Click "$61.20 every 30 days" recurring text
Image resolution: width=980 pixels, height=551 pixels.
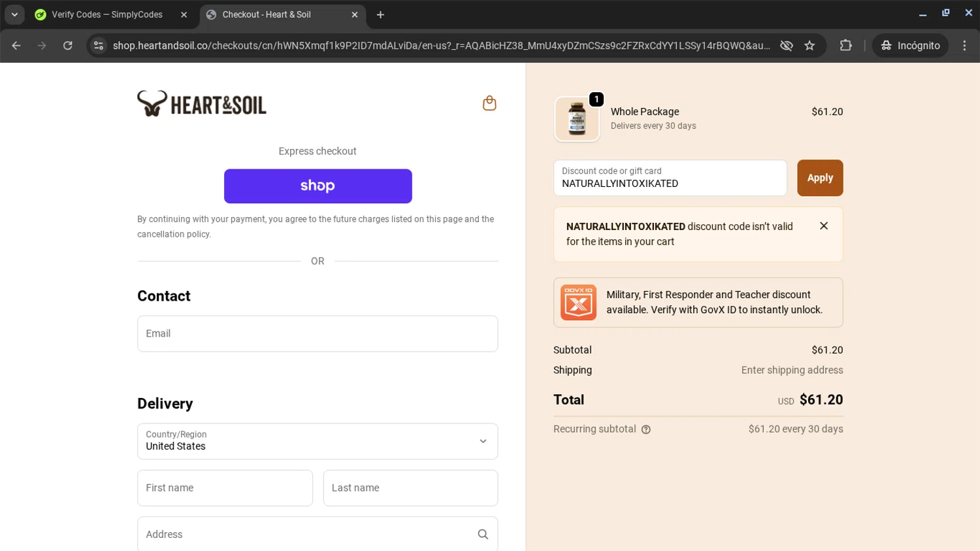coord(796,429)
